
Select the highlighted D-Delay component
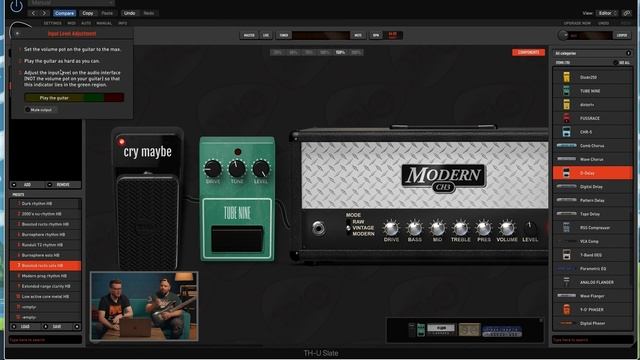point(592,173)
